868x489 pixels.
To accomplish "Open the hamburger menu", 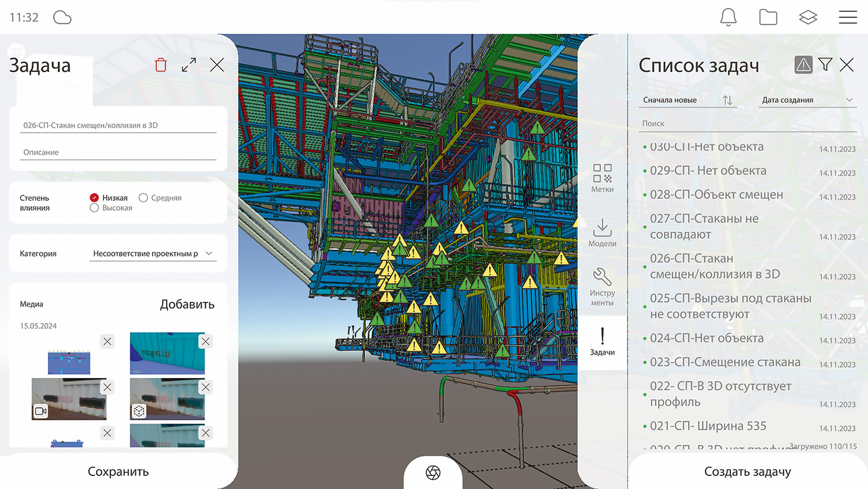I will click(x=848, y=17).
